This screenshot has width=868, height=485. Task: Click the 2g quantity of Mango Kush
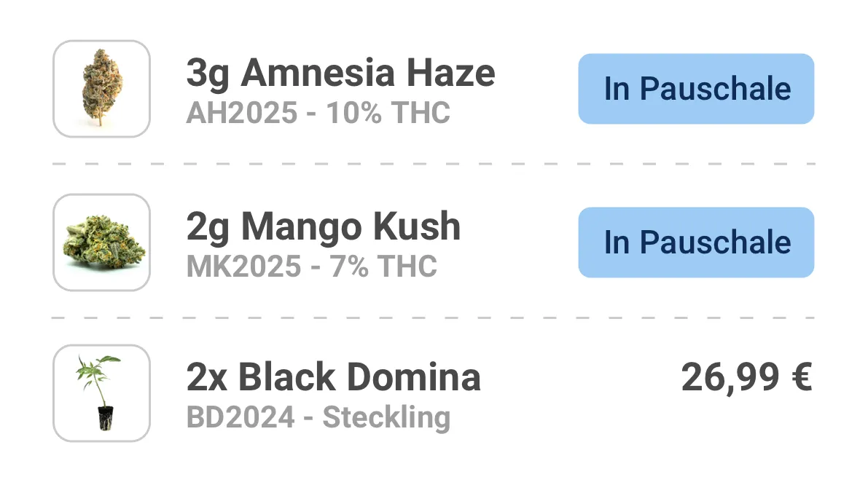208,228
